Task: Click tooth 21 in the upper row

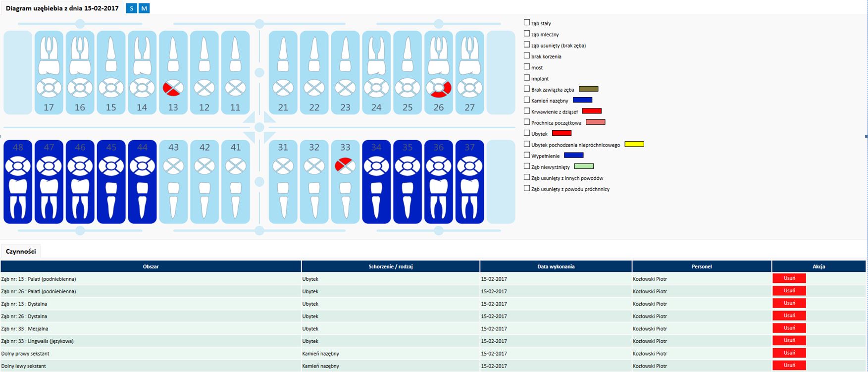Action: click(283, 73)
